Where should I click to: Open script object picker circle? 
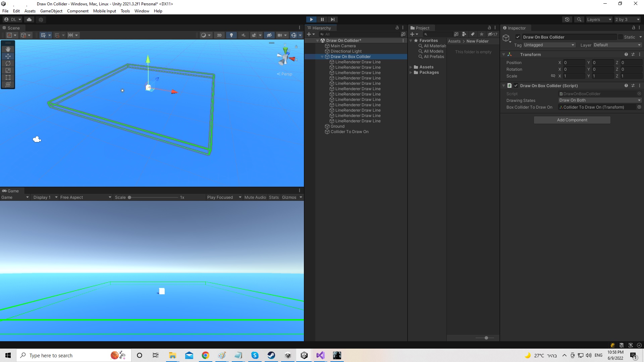[639, 94]
